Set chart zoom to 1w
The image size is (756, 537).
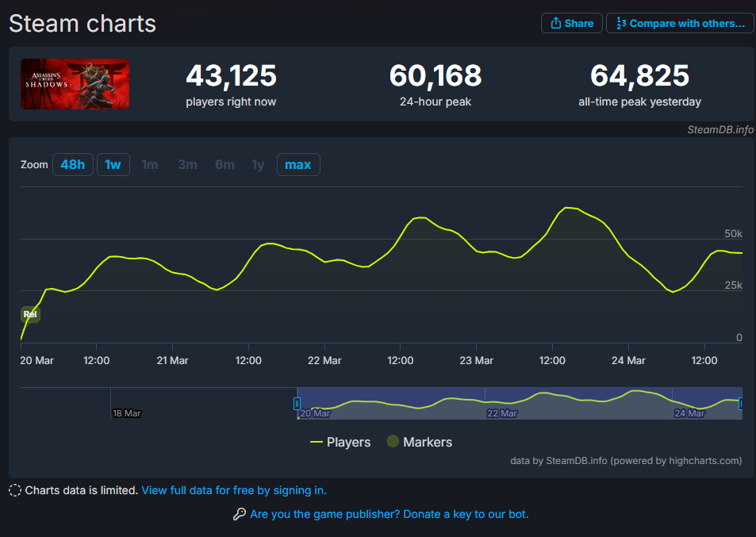click(113, 165)
